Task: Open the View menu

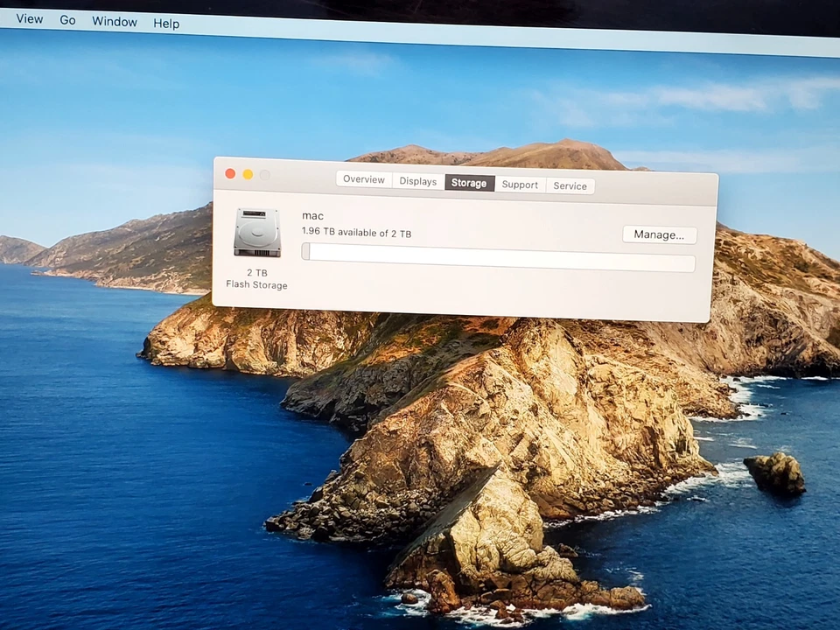Action: point(30,18)
